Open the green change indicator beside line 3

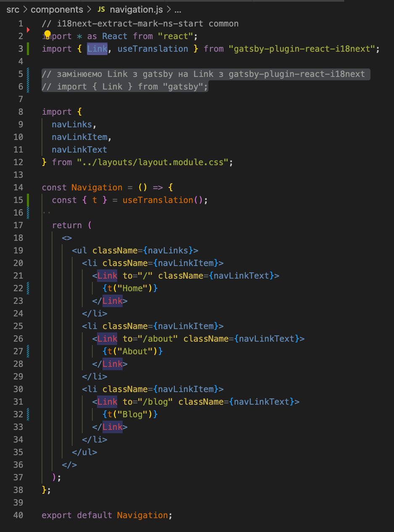28,49
